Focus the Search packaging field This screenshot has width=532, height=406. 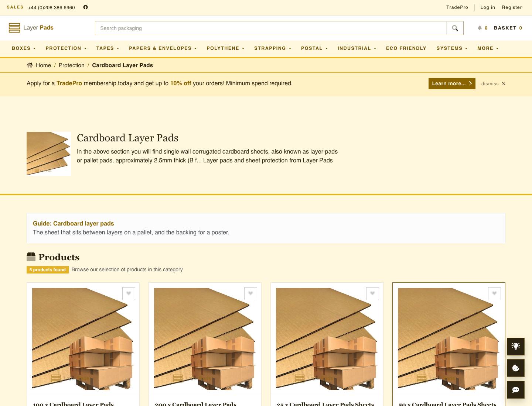(x=271, y=28)
